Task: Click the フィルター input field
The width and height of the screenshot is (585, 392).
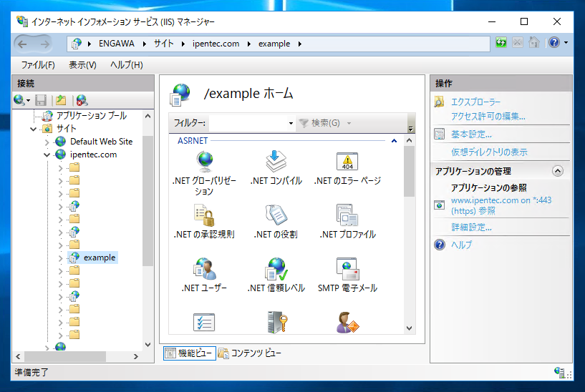Action: (x=248, y=123)
